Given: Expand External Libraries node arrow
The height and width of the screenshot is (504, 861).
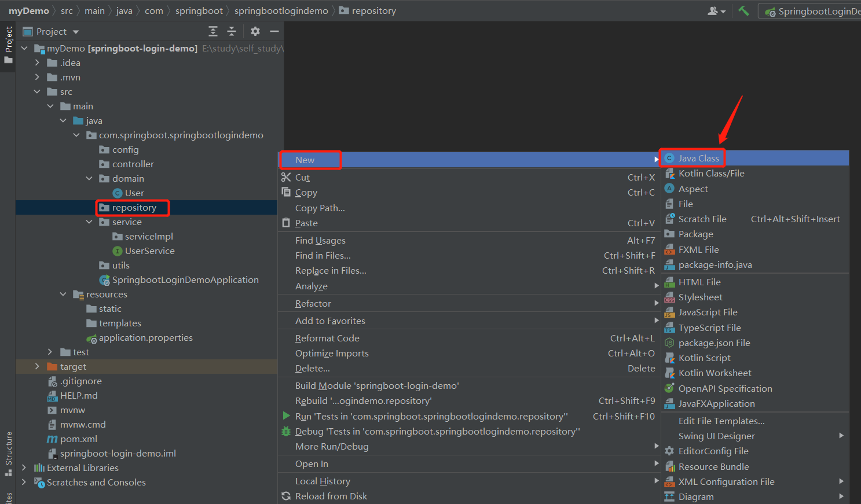Looking at the screenshot, I should pos(24,468).
